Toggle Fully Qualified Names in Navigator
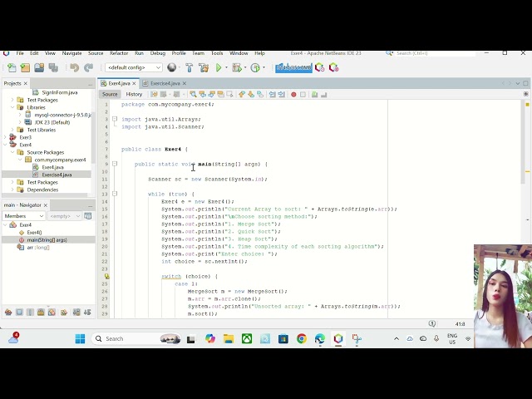The width and height of the screenshot is (532, 399). click(64, 313)
